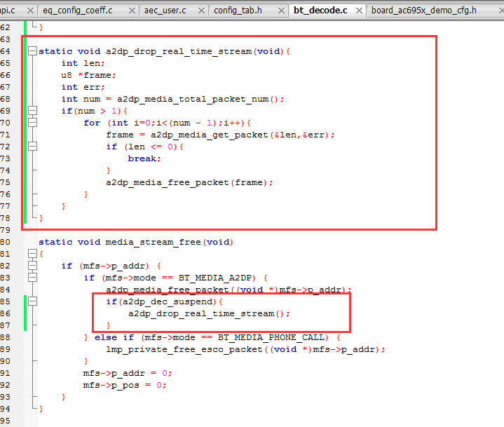Click on BT_MEDIA_PHONE_CALL on line 88

click(x=273, y=337)
